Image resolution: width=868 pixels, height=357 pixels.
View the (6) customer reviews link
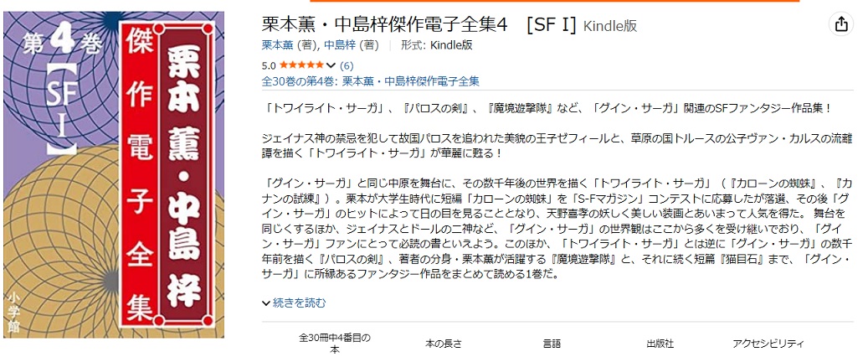pyautogui.click(x=346, y=65)
